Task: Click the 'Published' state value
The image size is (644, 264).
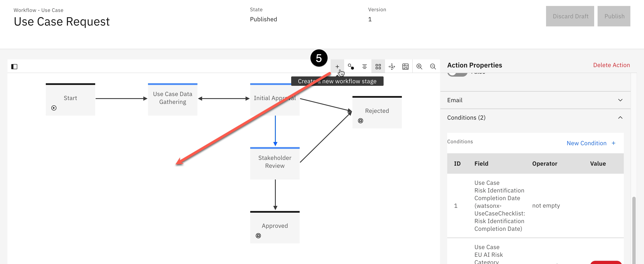Action: [x=263, y=20]
